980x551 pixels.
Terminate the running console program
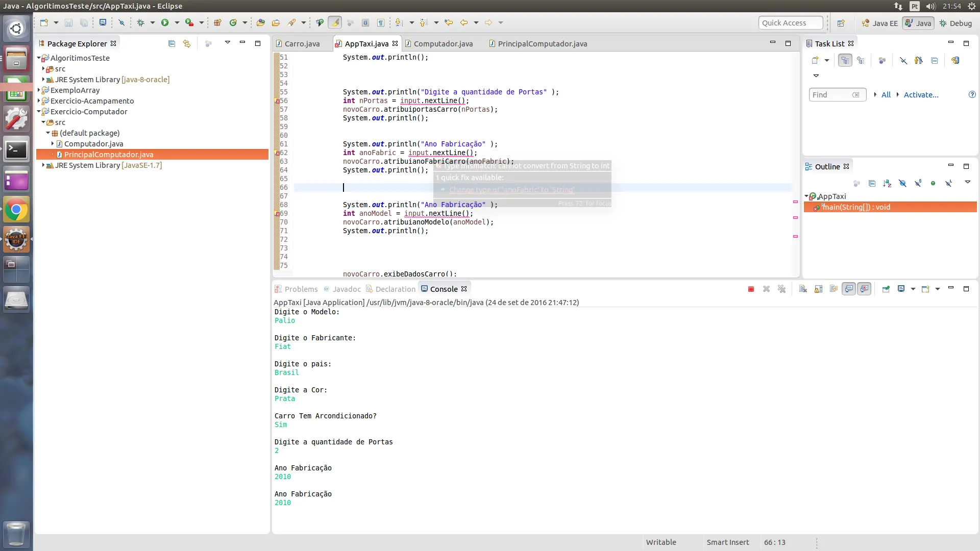pyautogui.click(x=751, y=289)
